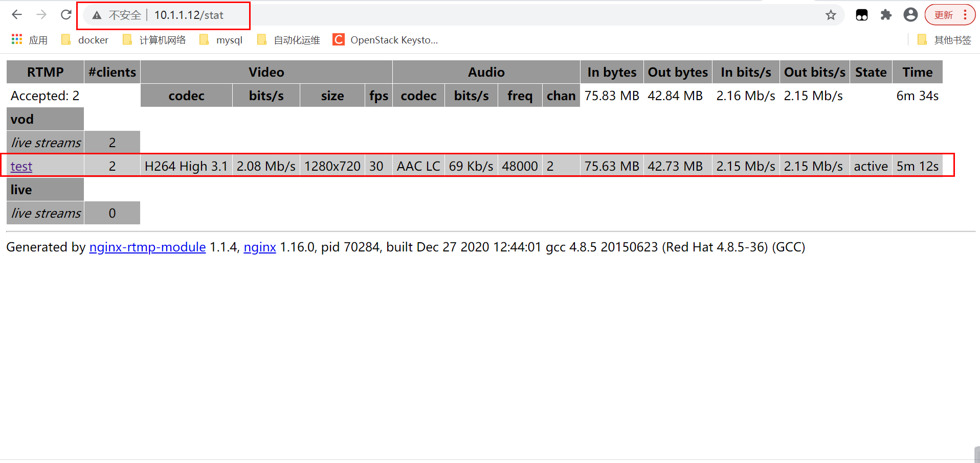Open the nginx link in the footer
The image size is (980, 463).
(x=260, y=247)
